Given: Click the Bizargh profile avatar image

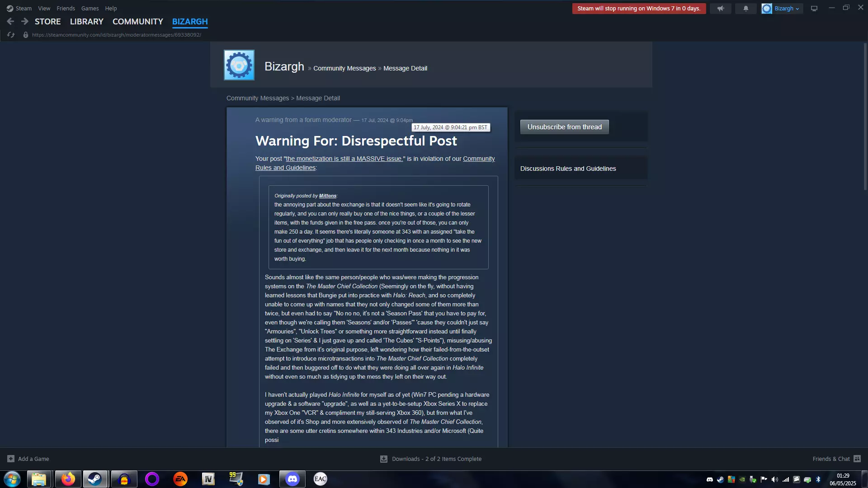Looking at the screenshot, I should pyautogui.click(x=239, y=65).
